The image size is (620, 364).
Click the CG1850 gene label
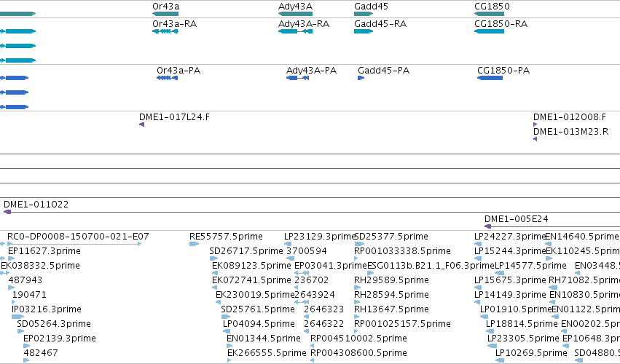pyautogui.click(x=493, y=7)
